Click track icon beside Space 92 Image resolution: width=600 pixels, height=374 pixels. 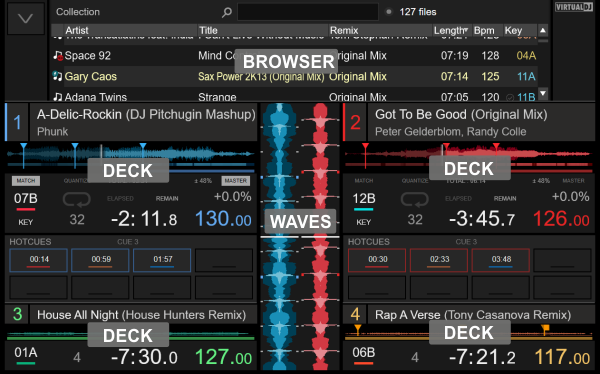[58, 56]
